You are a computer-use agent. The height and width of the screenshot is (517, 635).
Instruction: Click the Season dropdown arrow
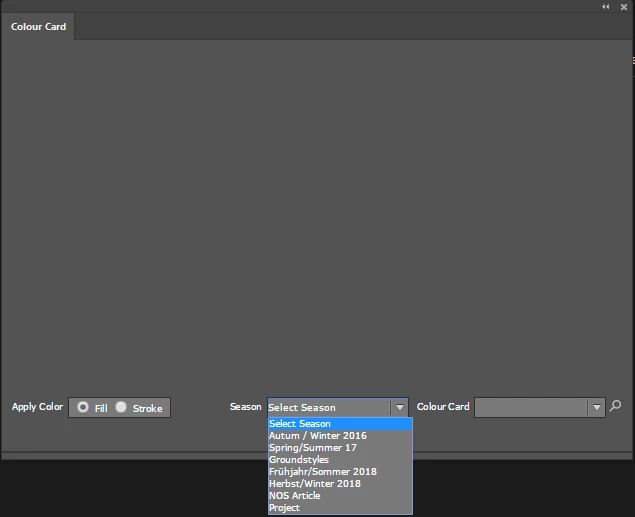click(400, 407)
